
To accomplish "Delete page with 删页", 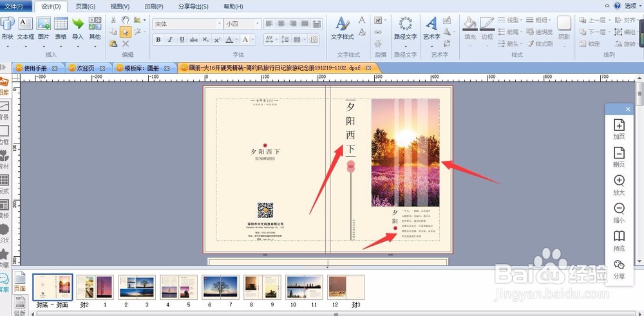I will tap(619, 157).
